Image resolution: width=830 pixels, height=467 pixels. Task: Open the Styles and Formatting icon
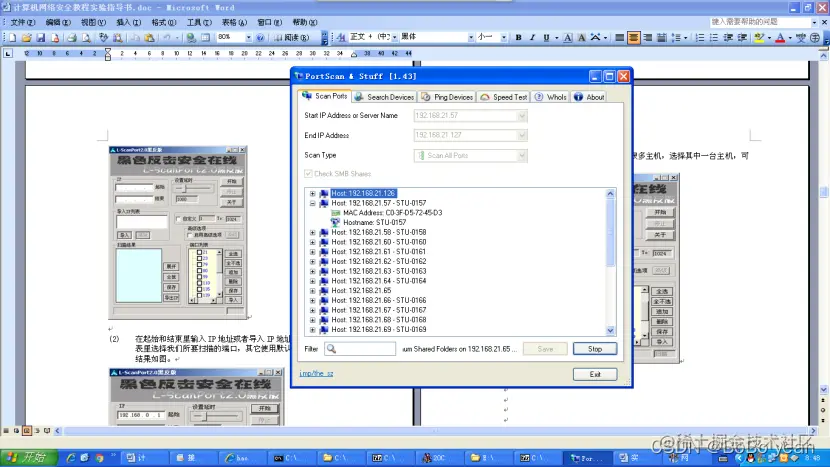pyautogui.click(x=341, y=38)
